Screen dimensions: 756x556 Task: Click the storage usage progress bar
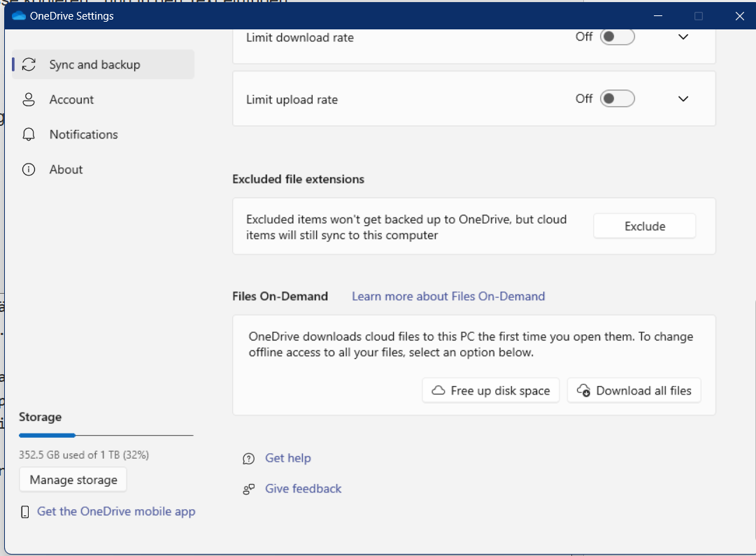106,435
